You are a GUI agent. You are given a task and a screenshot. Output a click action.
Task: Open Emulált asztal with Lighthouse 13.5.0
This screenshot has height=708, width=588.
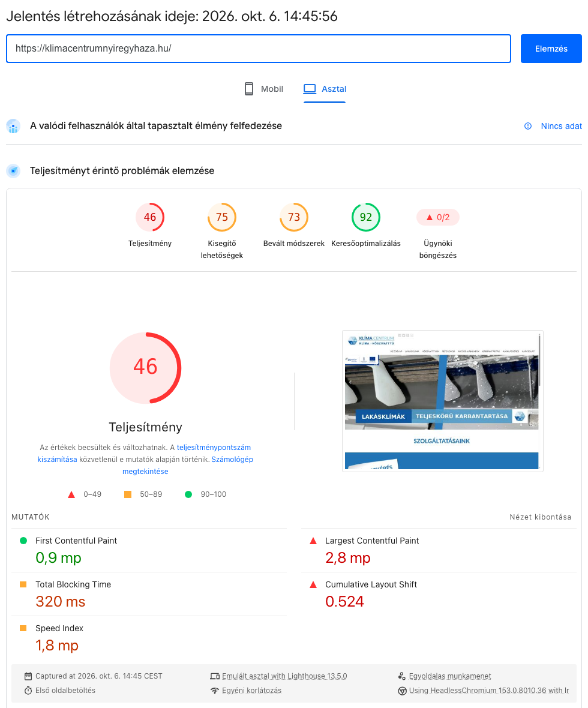[284, 676]
